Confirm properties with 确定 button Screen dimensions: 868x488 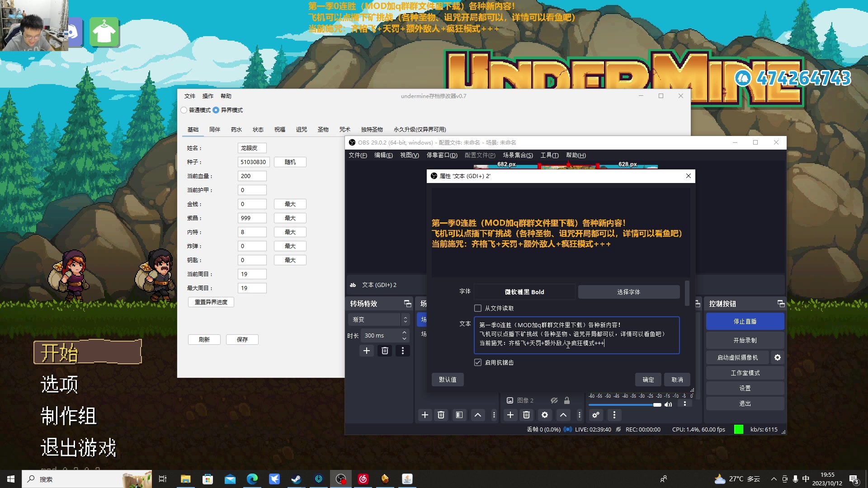pyautogui.click(x=648, y=380)
